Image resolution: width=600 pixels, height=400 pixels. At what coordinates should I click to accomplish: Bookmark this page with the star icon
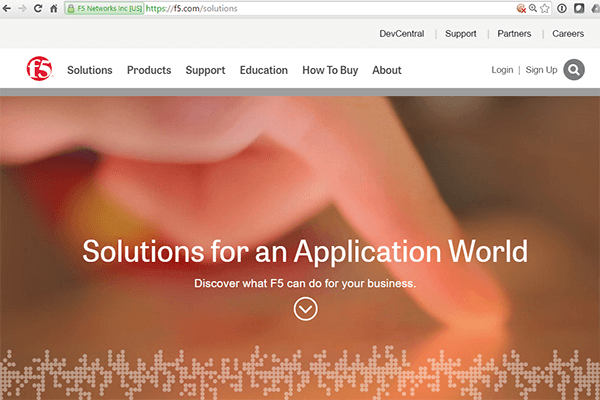tap(545, 8)
